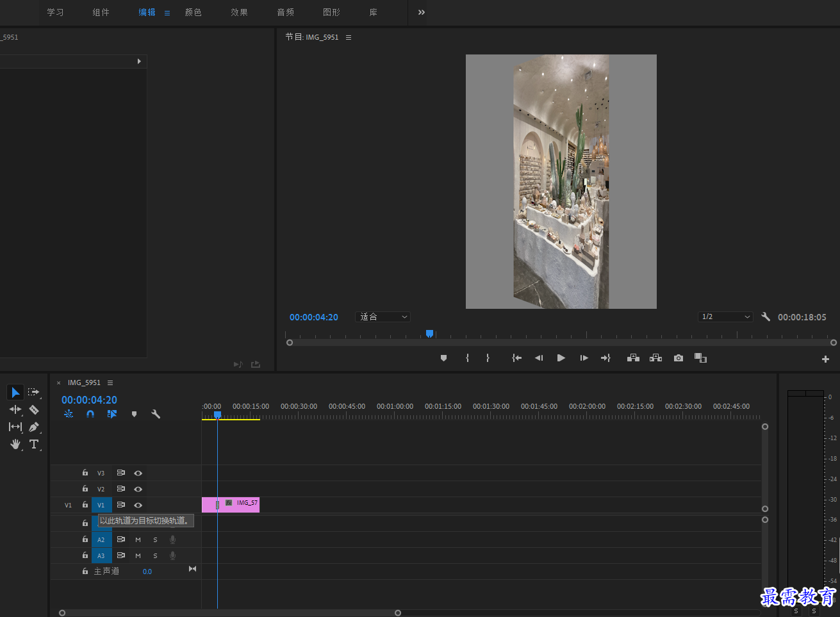Open the Editing workspace menu icon
Image resolution: width=840 pixels, height=617 pixels.
pos(167,13)
